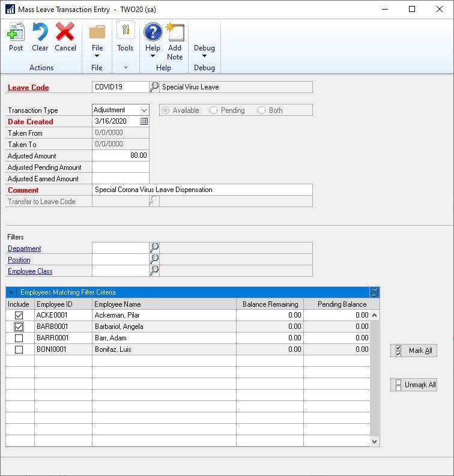This screenshot has height=476, width=454.
Task: Open the Leave Code link
Action: point(28,88)
